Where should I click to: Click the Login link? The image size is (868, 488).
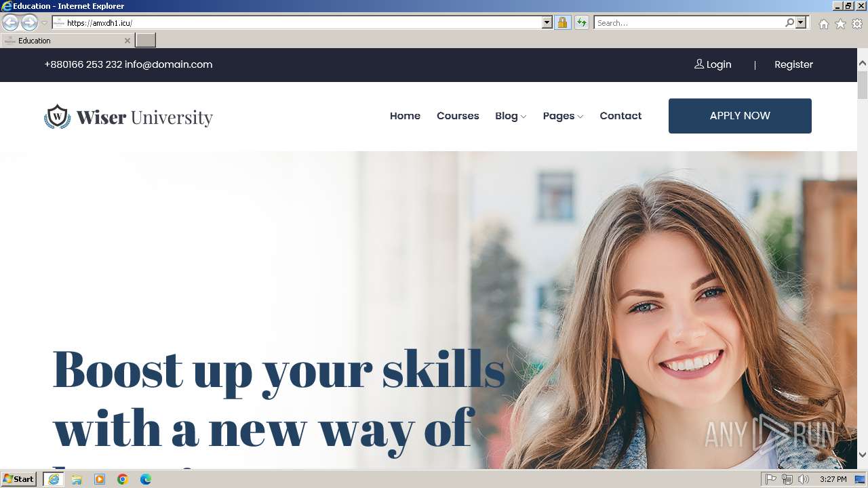719,65
